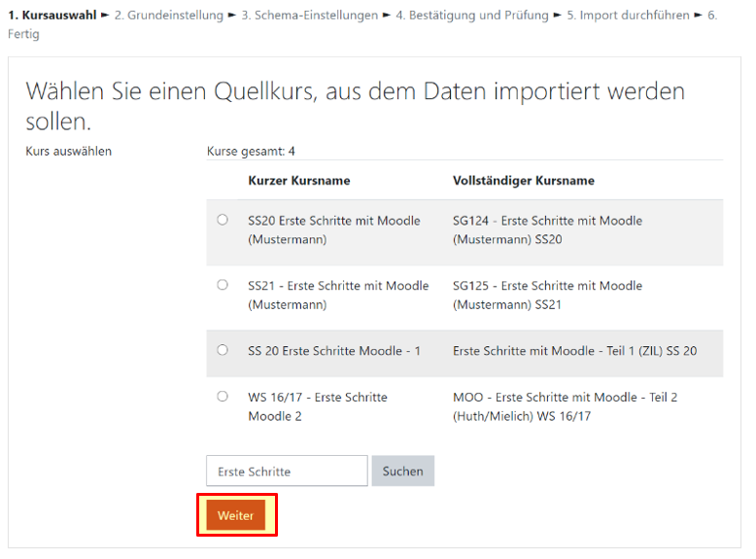
Task: Choose the SS21 Erste Schritte course radio button
Action: tap(223, 285)
